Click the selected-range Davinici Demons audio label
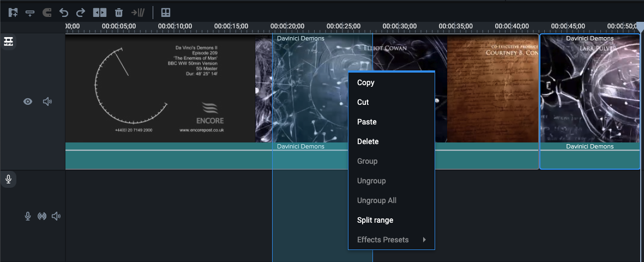Screen dimensions: 644x262 click(x=300, y=146)
